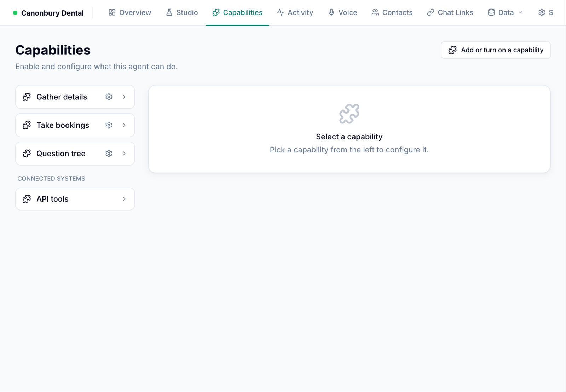The image size is (566, 392).
Task: Select the Gather details capability label
Action: [x=62, y=97]
